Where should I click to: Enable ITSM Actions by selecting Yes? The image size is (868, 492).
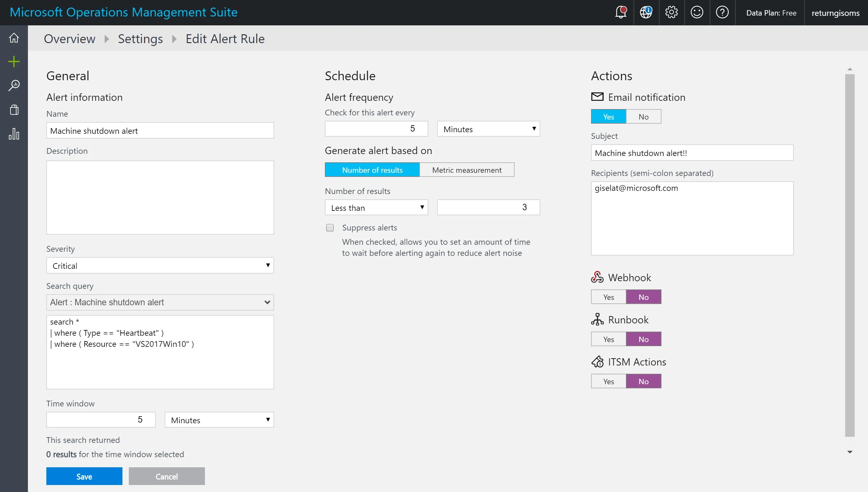pyautogui.click(x=609, y=381)
